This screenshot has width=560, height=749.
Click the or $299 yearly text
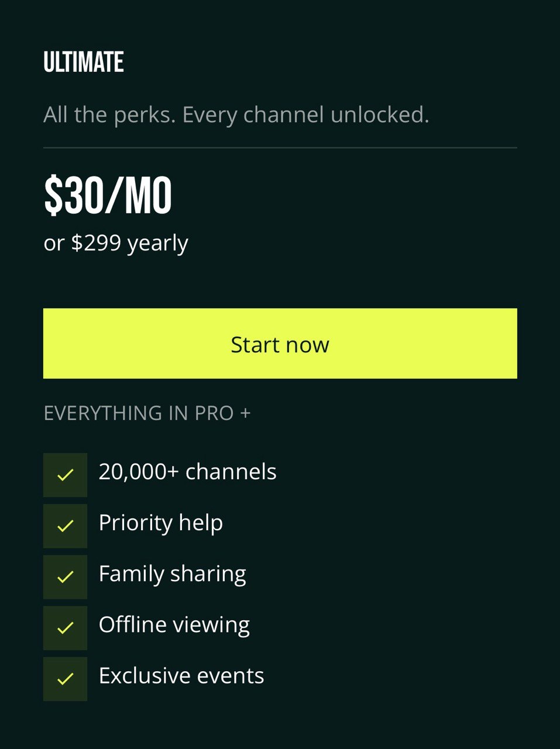pyautogui.click(x=115, y=243)
